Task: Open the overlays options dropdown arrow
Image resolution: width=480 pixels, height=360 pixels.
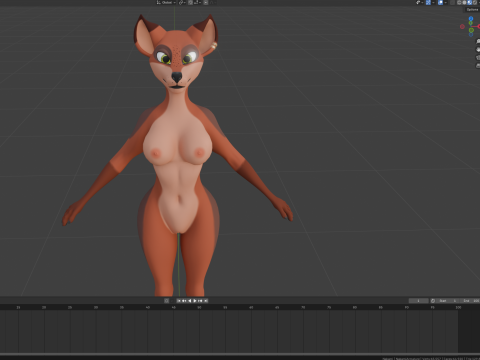Action: [x=446, y=2]
